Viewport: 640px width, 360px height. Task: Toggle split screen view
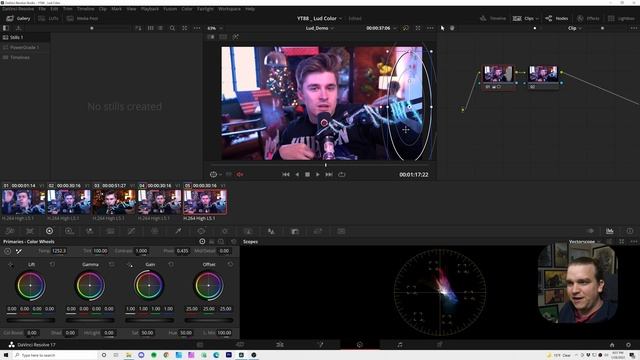[x=223, y=37]
